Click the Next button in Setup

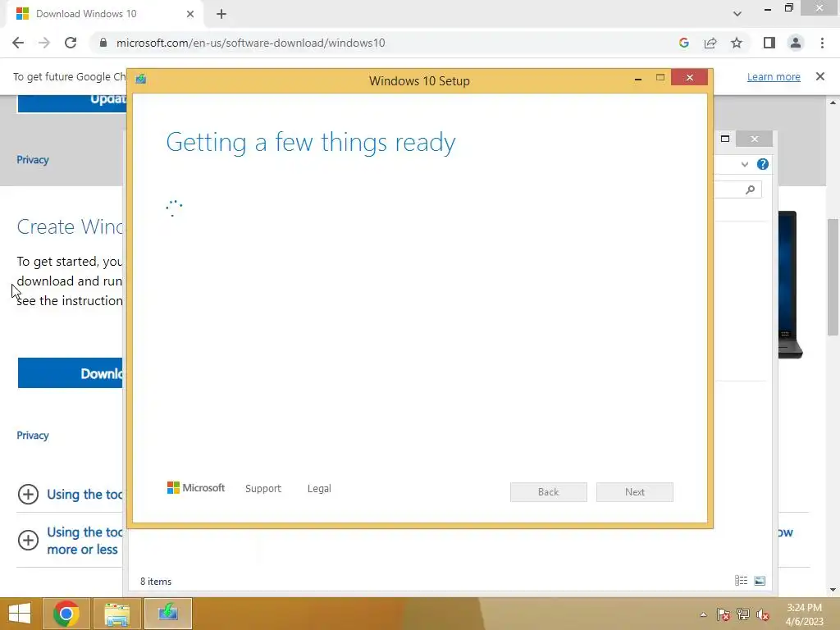635,492
